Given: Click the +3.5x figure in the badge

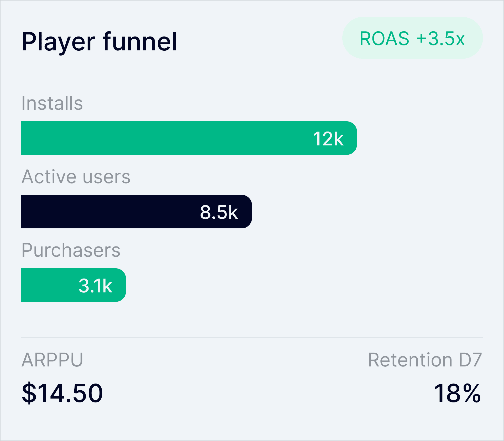Looking at the screenshot, I should coord(440,39).
